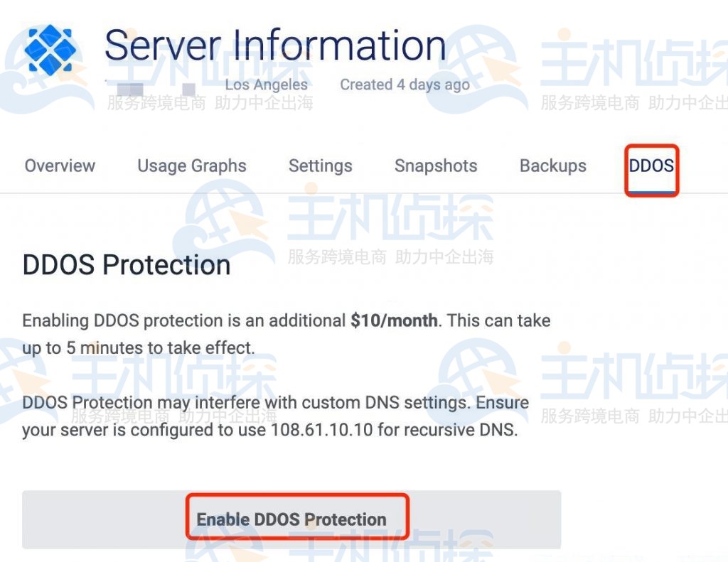Click the blue Vultr logo icon

click(x=50, y=50)
